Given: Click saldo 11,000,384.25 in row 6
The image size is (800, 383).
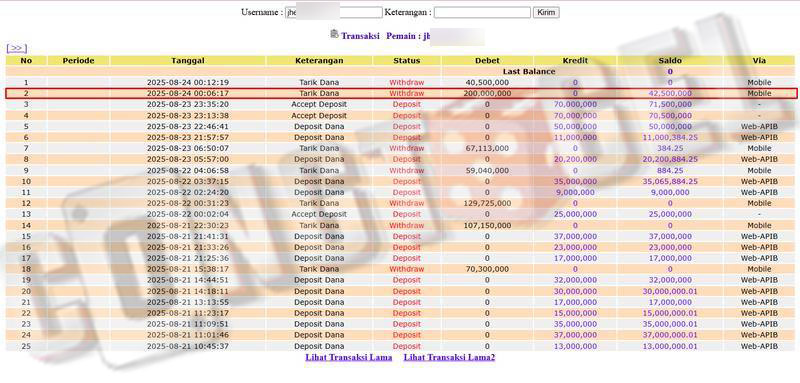Looking at the screenshot, I should click(x=670, y=138).
